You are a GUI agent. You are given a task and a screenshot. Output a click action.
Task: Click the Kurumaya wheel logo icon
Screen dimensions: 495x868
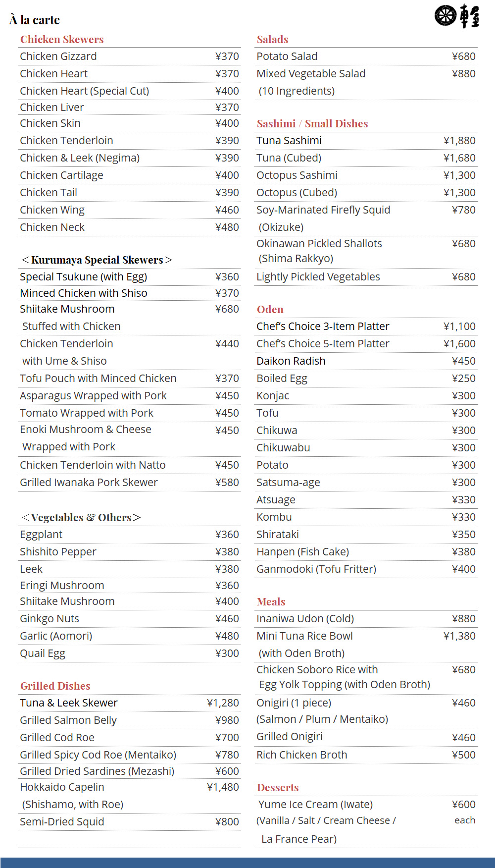pyautogui.click(x=445, y=15)
